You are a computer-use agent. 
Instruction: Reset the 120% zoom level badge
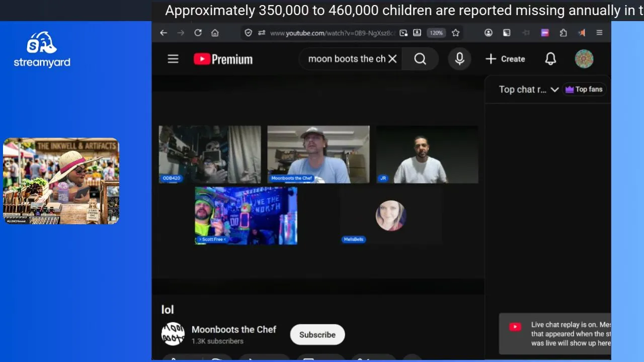point(436,33)
